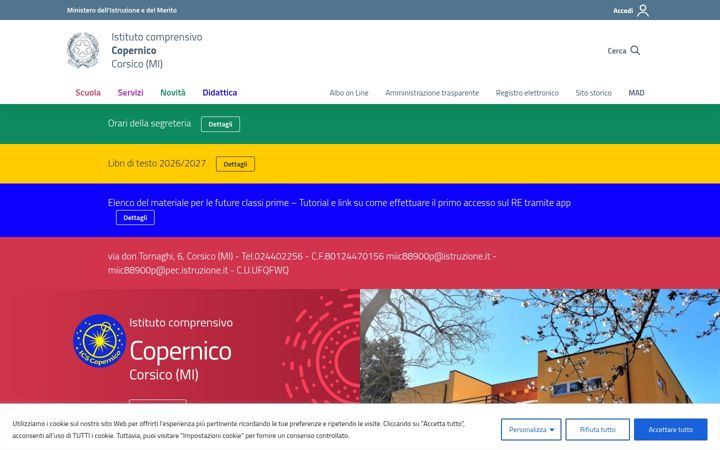Click the Orari della segreteria text

click(x=149, y=123)
